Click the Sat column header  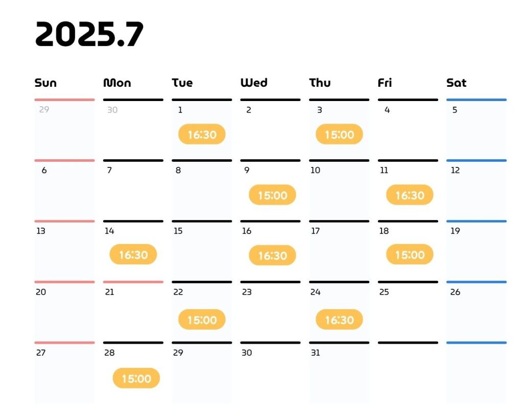pos(456,83)
